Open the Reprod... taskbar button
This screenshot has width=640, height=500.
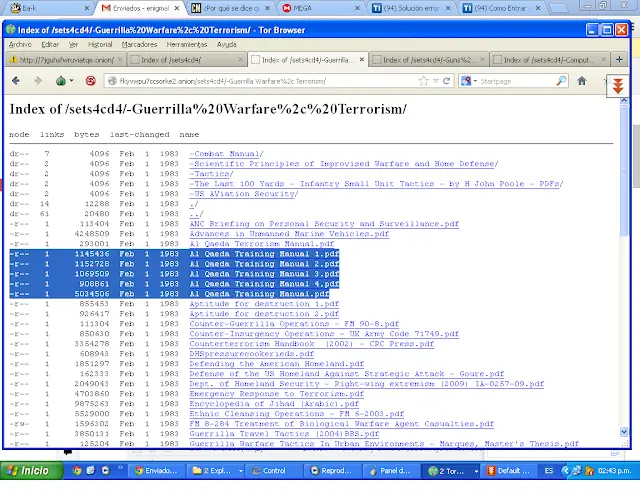tap(332, 471)
